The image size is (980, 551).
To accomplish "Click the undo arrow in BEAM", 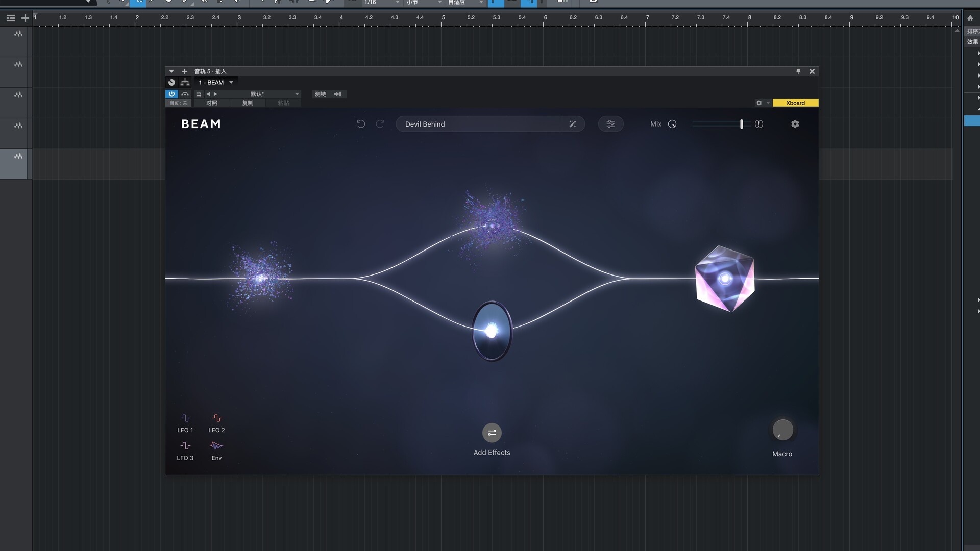I will tap(361, 124).
